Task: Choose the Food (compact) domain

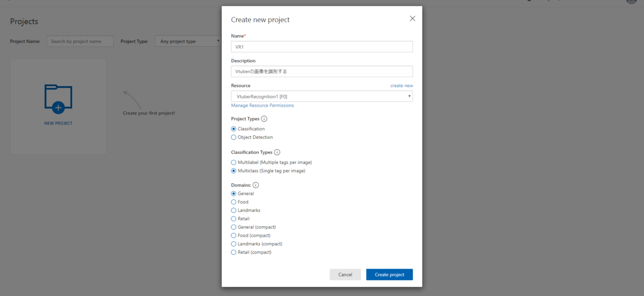Action: [233, 235]
